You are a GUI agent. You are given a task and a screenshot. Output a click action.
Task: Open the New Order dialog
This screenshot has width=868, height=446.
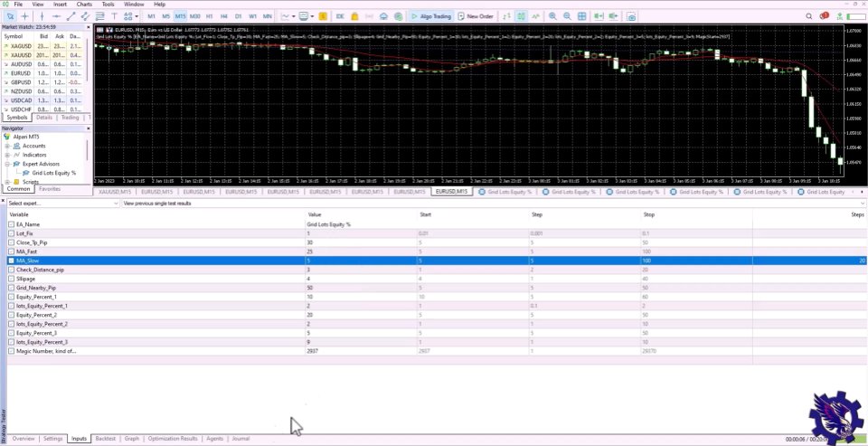[x=476, y=16]
